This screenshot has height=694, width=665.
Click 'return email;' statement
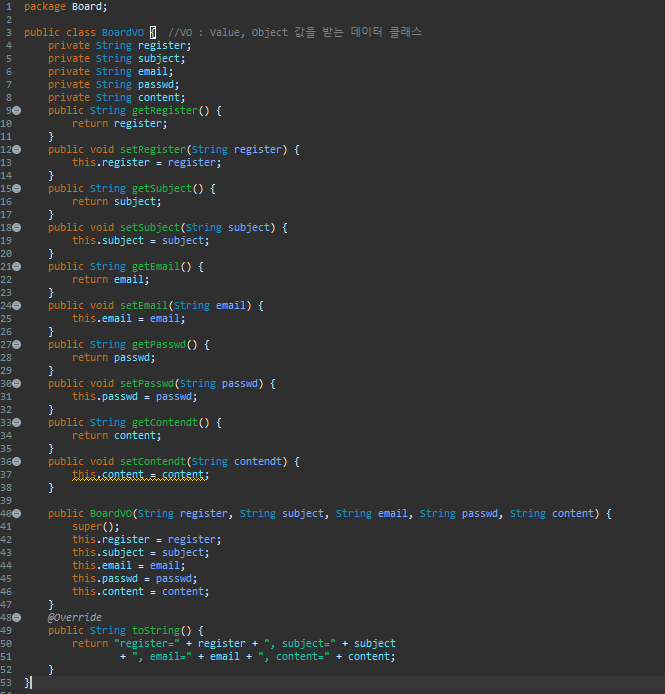point(111,280)
